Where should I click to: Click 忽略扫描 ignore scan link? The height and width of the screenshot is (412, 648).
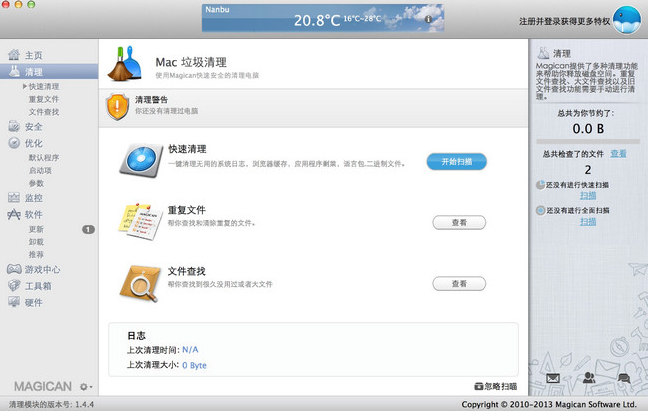point(496,386)
